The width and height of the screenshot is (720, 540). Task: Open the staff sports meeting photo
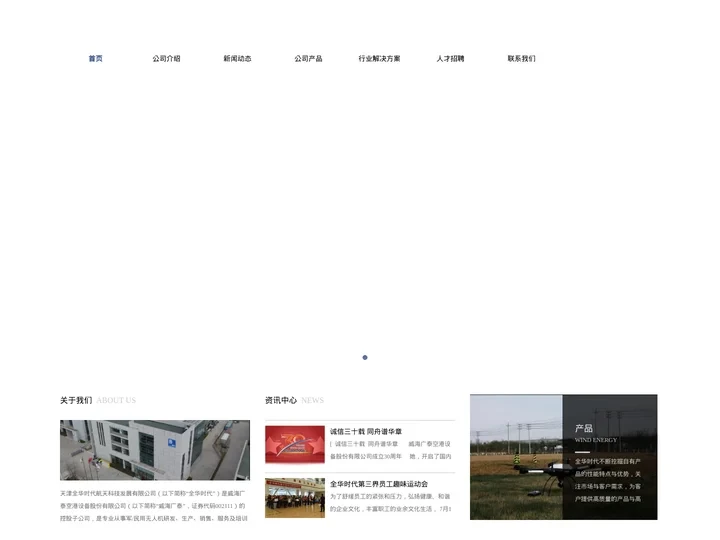coord(295,498)
